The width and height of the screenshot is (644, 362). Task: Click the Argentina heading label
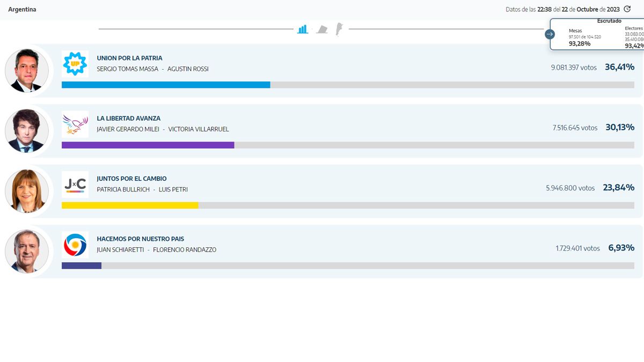tap(22, 10)
